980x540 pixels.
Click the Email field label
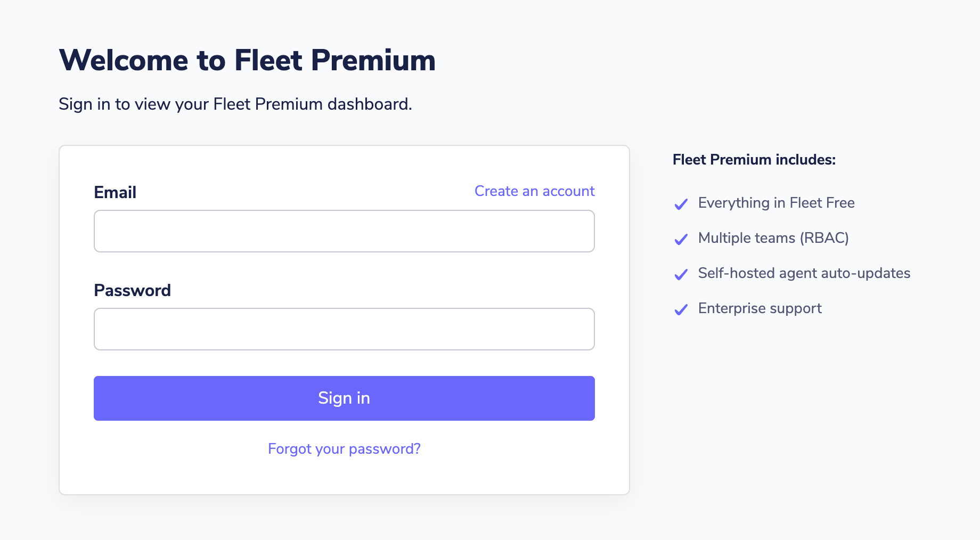coord(115,192)
